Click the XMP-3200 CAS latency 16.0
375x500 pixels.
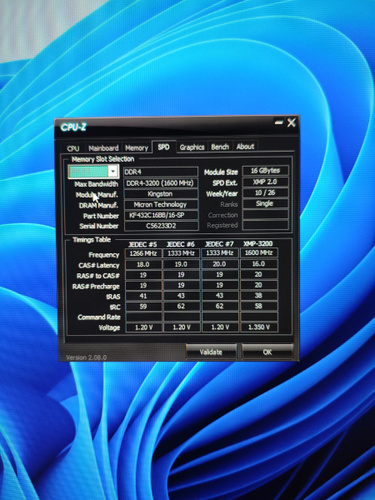(x=259, y=264)
